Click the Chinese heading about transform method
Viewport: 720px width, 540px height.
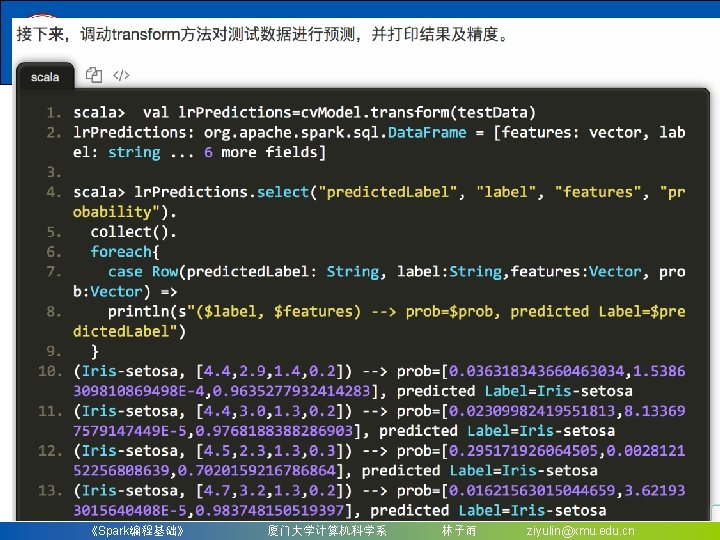coord(263,34)
